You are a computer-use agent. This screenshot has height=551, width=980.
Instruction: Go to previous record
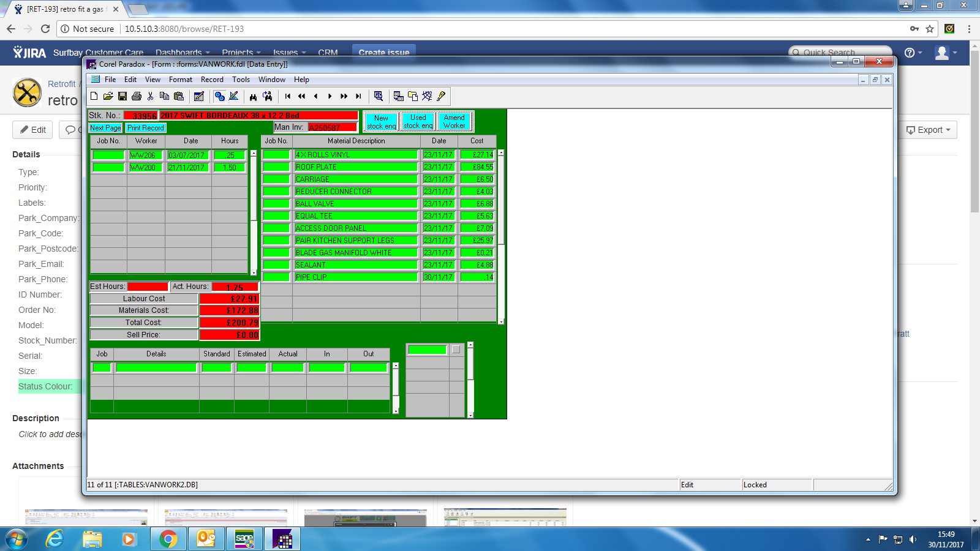coord(316,96)
